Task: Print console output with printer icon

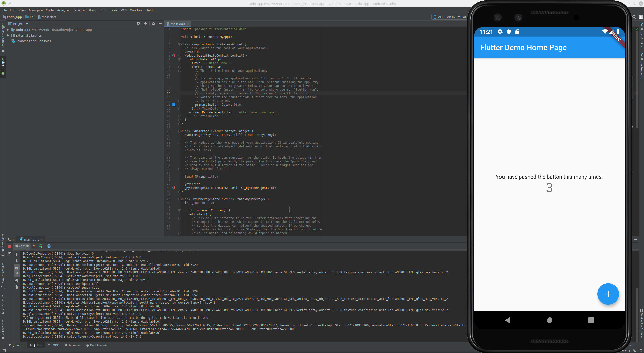Action: (x=17, y=280)
